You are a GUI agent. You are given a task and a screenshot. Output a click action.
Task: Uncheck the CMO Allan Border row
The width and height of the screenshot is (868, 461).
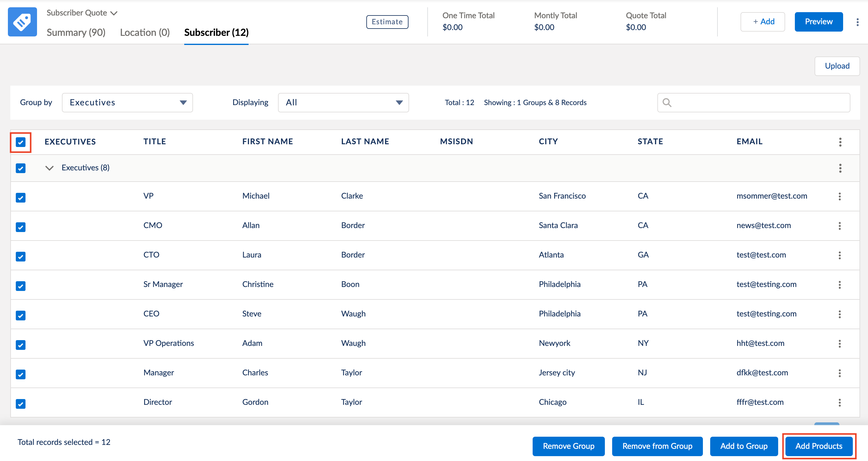pyautogui.click(x=21, y=227)
